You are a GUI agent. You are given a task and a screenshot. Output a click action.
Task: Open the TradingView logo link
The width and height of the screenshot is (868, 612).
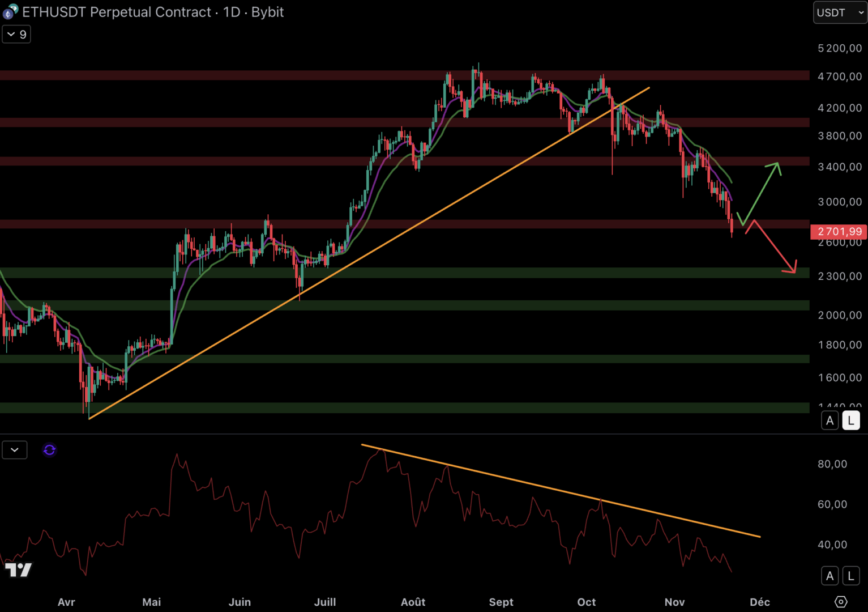[x=18, y=569]
